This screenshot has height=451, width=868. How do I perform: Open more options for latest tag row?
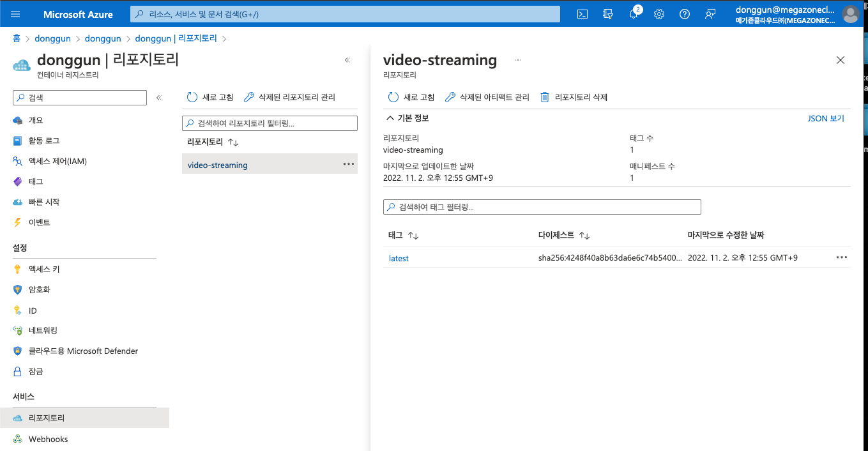click(x=841, y=257)
